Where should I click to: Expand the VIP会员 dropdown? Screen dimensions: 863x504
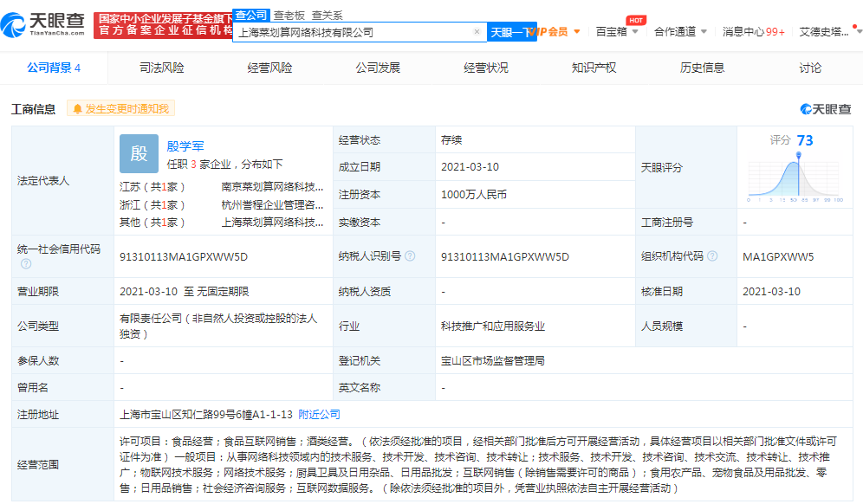pos(577,32)
